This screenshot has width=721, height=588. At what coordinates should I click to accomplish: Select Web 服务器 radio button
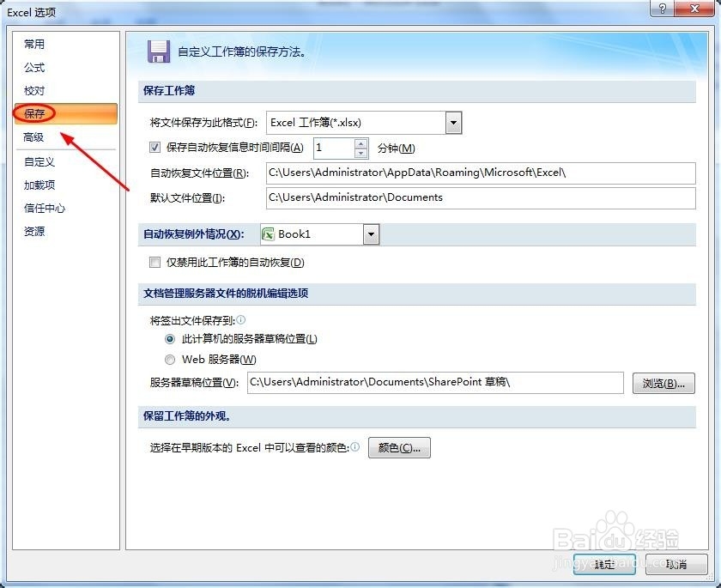tap(170, 360)
